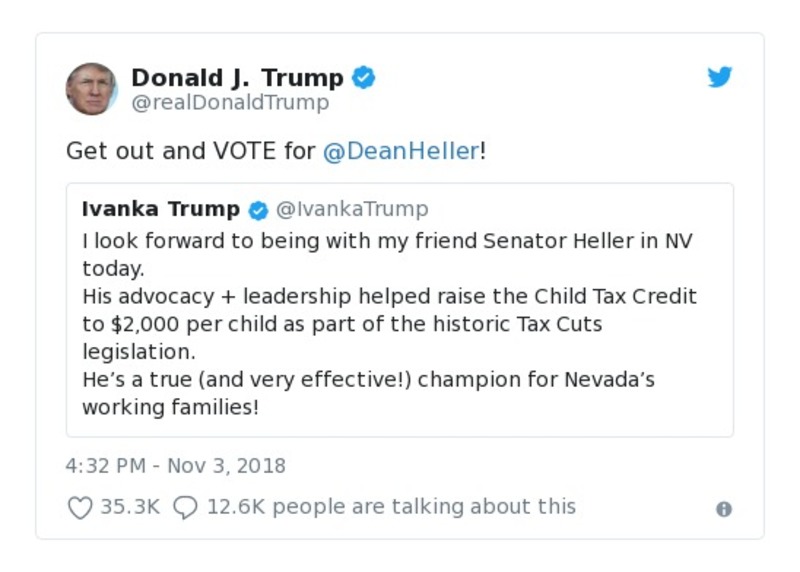Click the "Get out and VOTE for" text
This screenshot has width=800, height=572.
(x=190, y=151)
